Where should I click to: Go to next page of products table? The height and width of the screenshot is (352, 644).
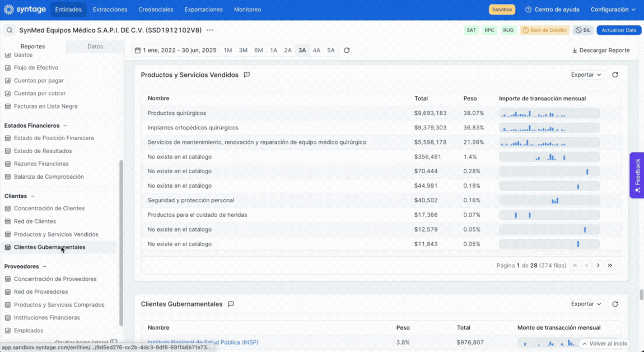point(599,265)
